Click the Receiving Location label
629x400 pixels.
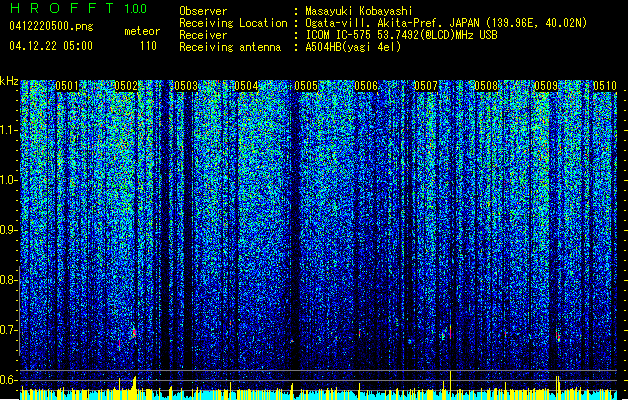coord(233,23)
